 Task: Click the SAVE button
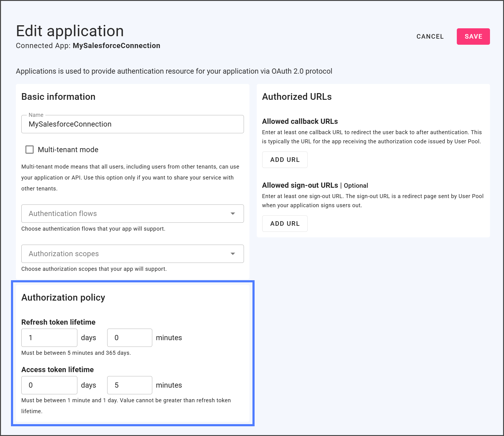[x=473, y=37]
